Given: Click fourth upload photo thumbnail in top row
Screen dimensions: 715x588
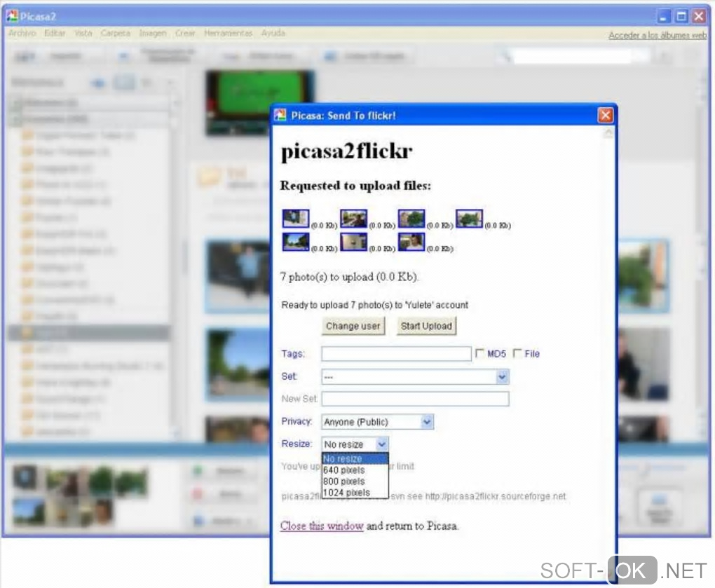Looking at the screenshot, I should tap(469, 219).
